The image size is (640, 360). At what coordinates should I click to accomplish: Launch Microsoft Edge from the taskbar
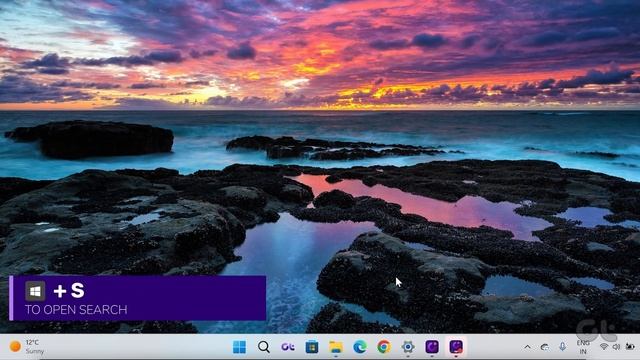pyautogui.click(x=360, y=347)
